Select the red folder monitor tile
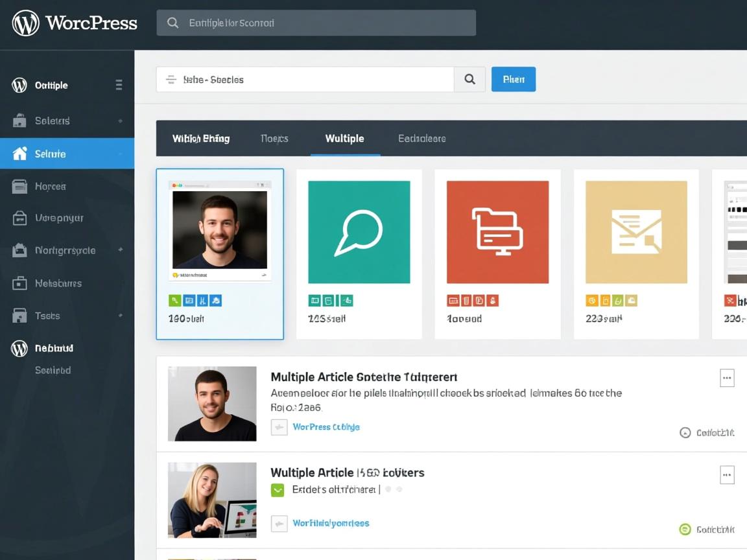The image size is (747, 560). [497, 232]
